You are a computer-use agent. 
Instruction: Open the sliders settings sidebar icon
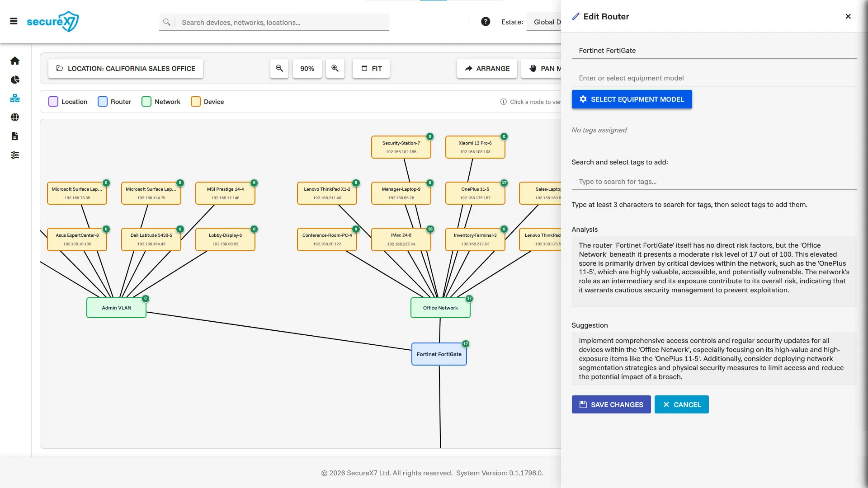pyautogui.click(x=15, y=155)
